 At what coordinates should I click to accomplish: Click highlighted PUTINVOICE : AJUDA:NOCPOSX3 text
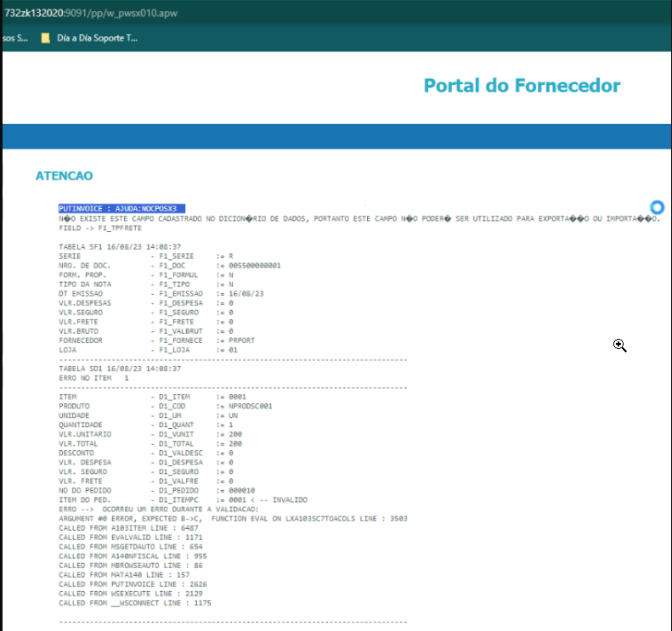tap(121, 208)
